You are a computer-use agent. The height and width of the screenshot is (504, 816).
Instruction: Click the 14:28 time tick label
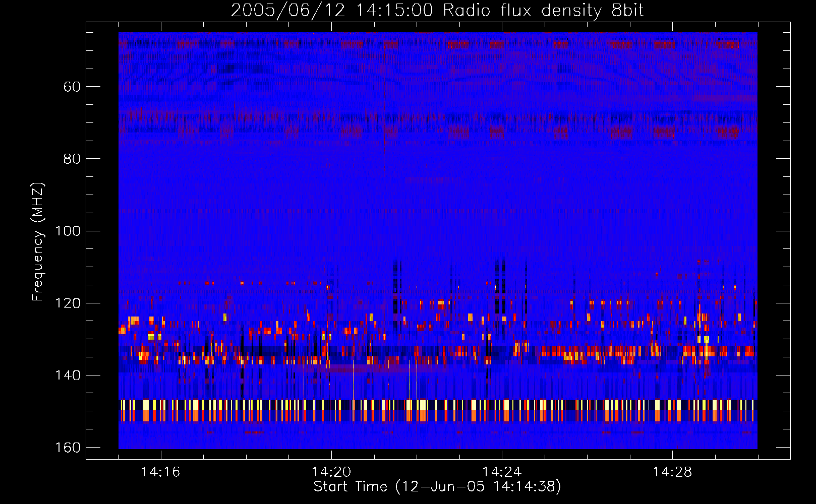click(x=672, y=472)
